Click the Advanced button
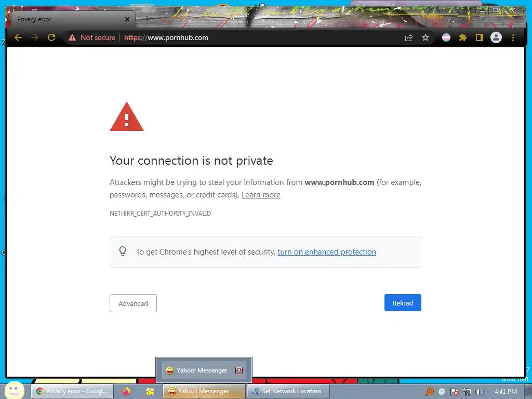532x399 pixels. (133, 303)
